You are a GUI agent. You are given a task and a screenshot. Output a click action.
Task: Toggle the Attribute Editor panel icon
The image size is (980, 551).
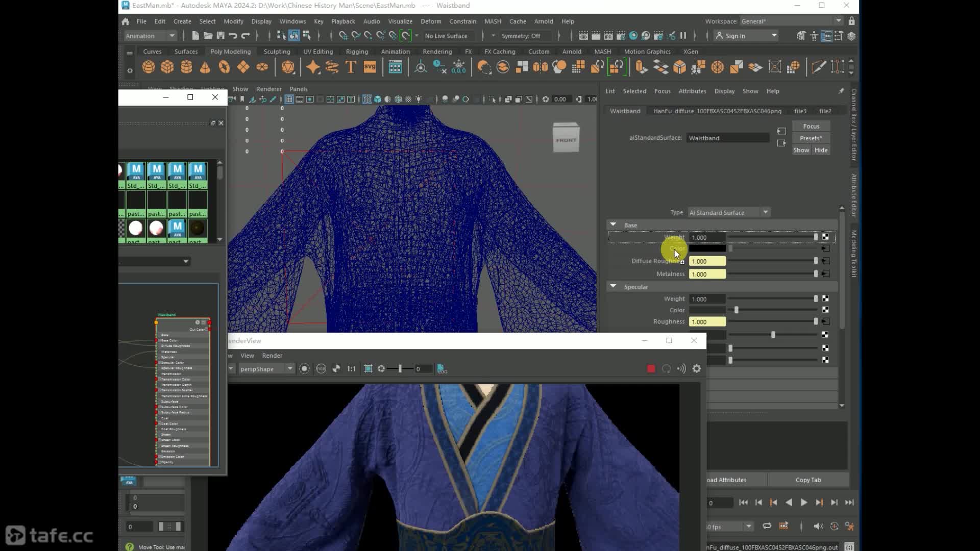(x=826, y=36)
